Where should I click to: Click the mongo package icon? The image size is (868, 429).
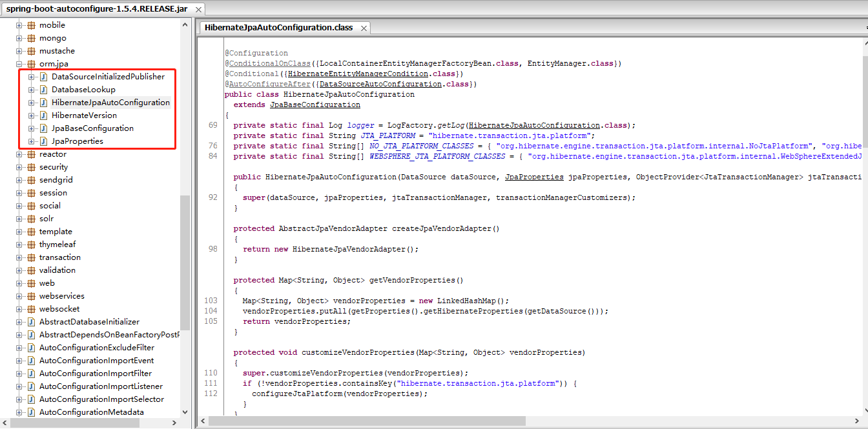tap(31, 38)
